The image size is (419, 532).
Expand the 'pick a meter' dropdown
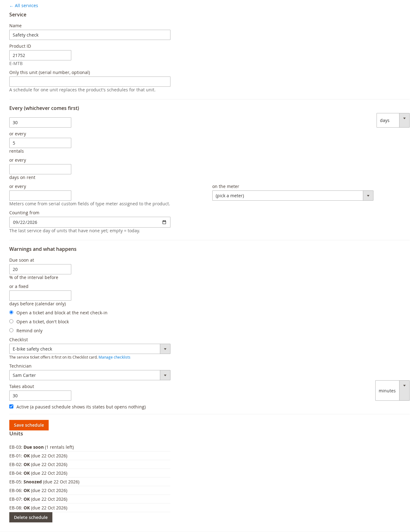point(293,196)
